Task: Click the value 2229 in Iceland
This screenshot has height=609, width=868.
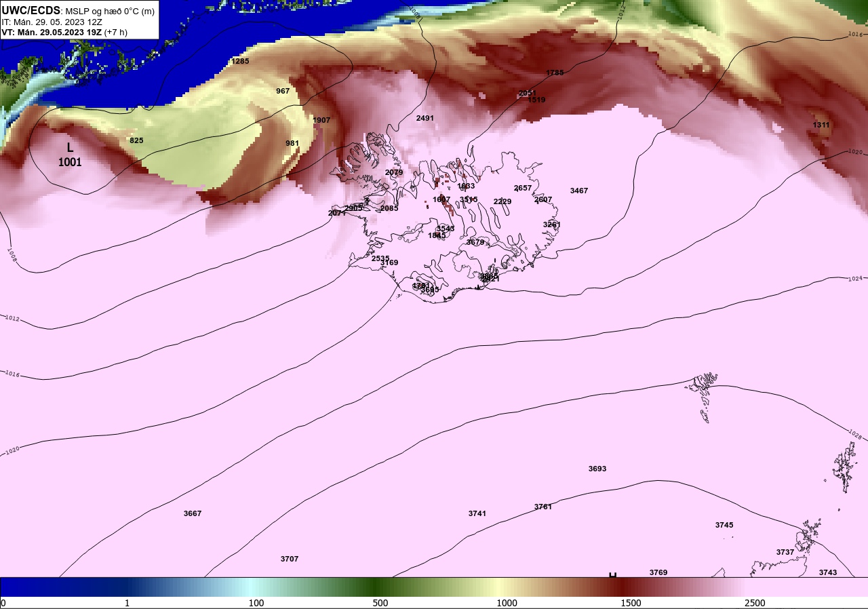Action: [502, 201]
